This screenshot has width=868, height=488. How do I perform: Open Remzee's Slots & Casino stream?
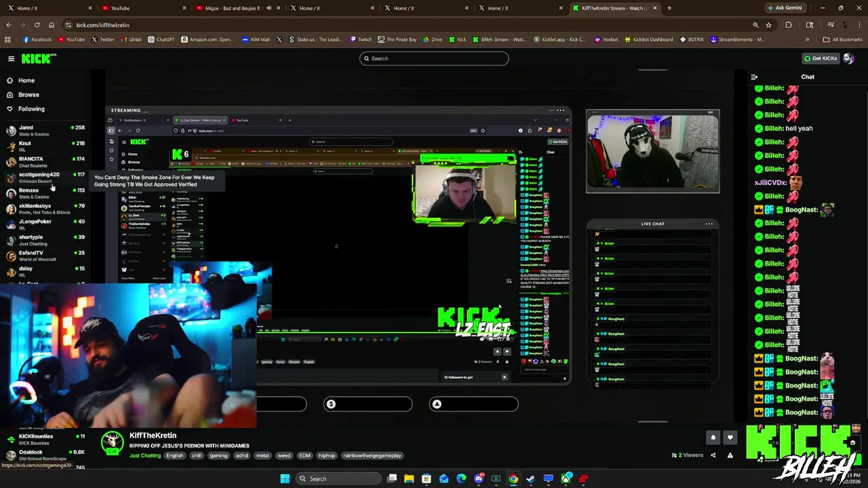point(45,193)
